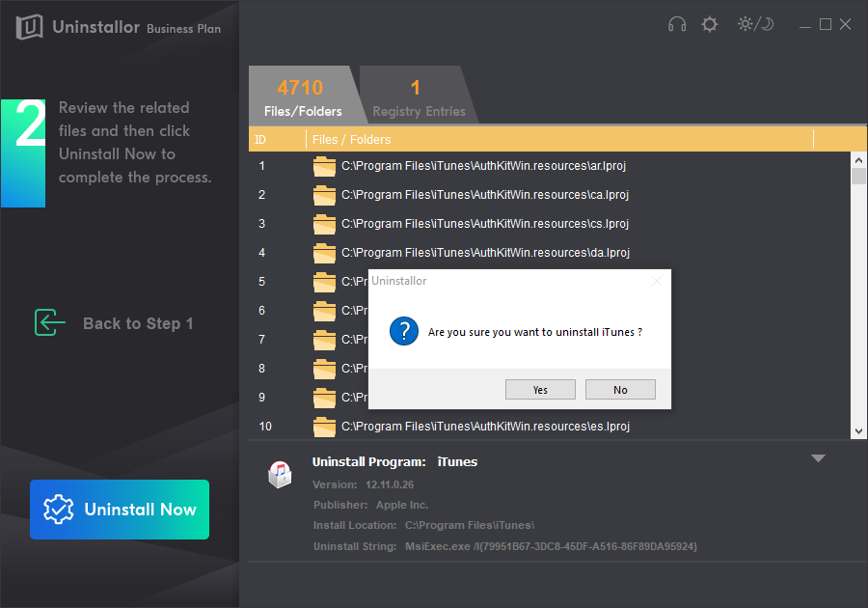Open settings gear icon
Screen dimensions: 868x608
(x=709, y=24)
